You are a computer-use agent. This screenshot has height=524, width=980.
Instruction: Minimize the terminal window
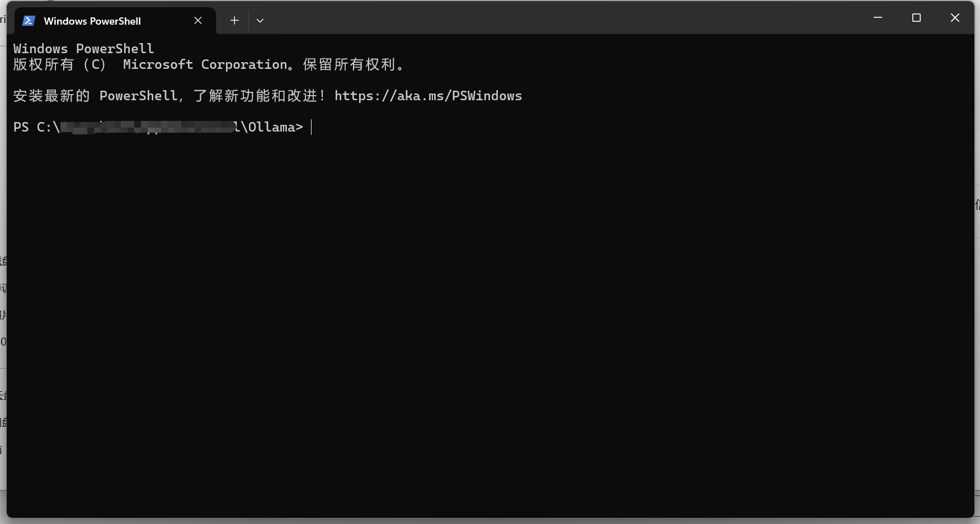tap(878, 18)
